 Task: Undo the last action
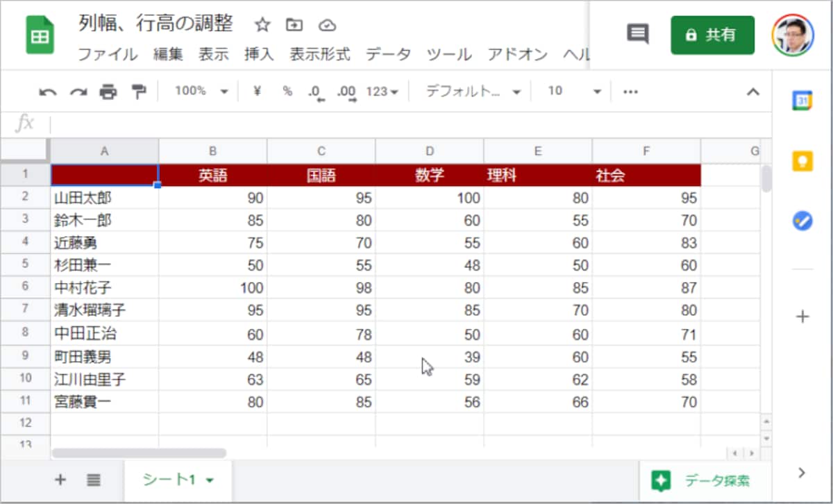[x=47, y=92]
